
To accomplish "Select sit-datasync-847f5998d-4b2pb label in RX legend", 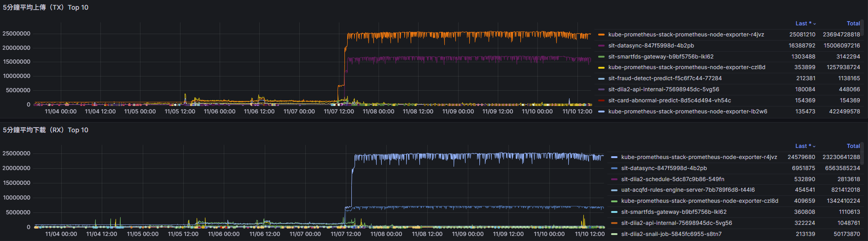I will coord(664,168).
